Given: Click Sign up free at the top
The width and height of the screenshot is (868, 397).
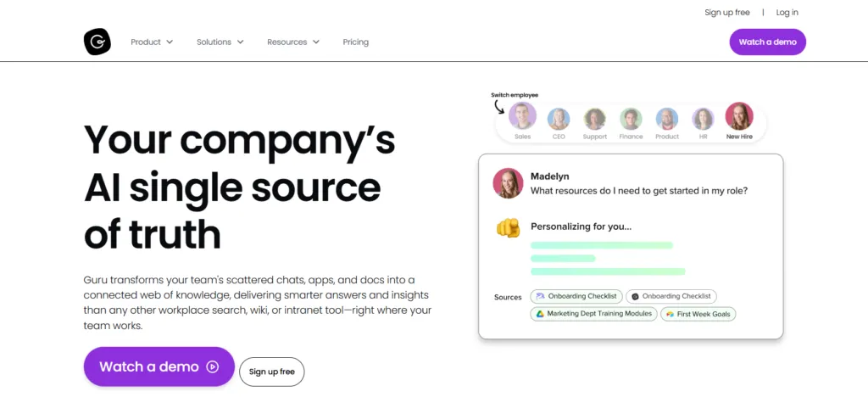Looking at the screenshot, I should tap(726, 12).
